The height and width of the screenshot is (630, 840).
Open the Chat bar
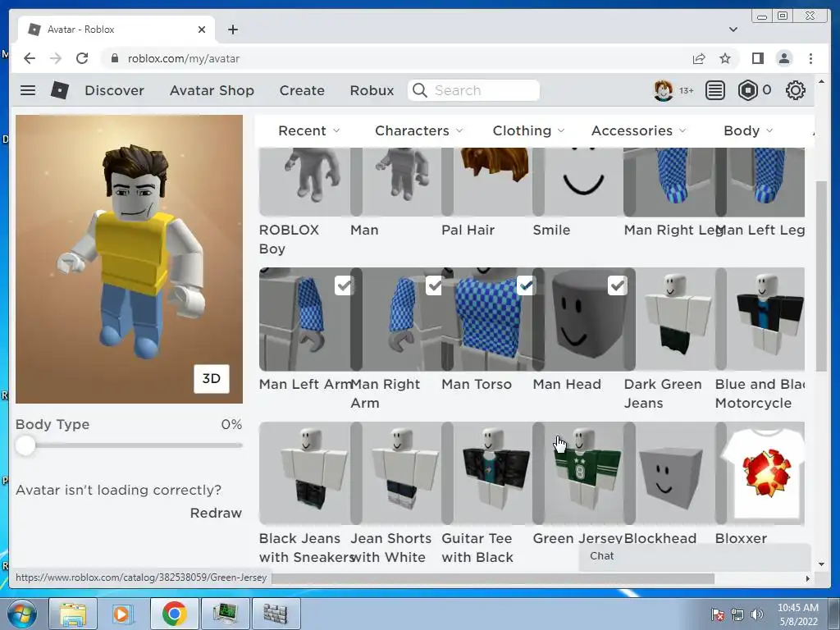694,556
